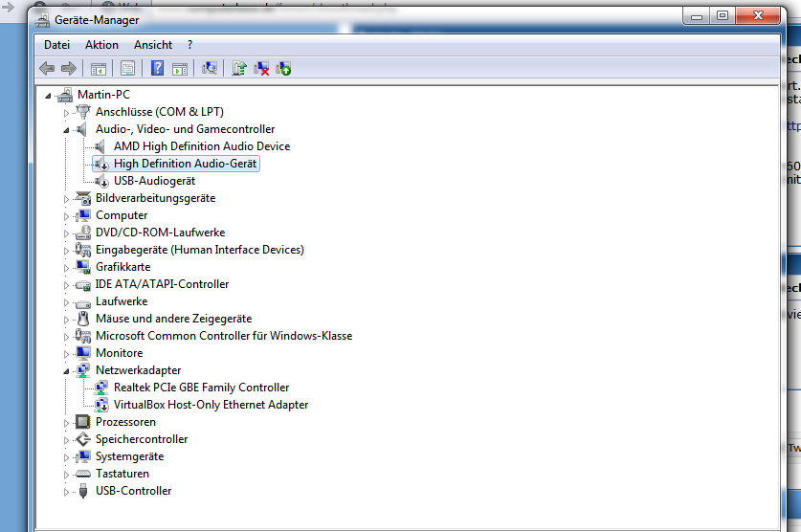
Task: Open the Datei menu
Action: coord(56,45)
